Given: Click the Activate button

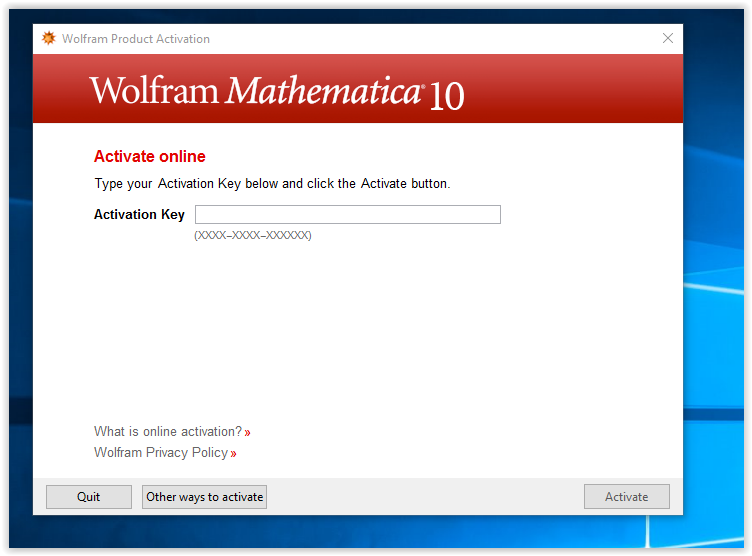Looking at the screenshot, I should 626,497.
